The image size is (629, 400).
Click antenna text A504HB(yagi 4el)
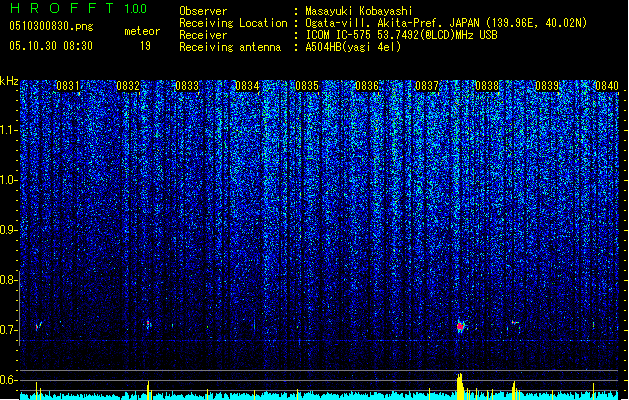click(x=353, y=47)
